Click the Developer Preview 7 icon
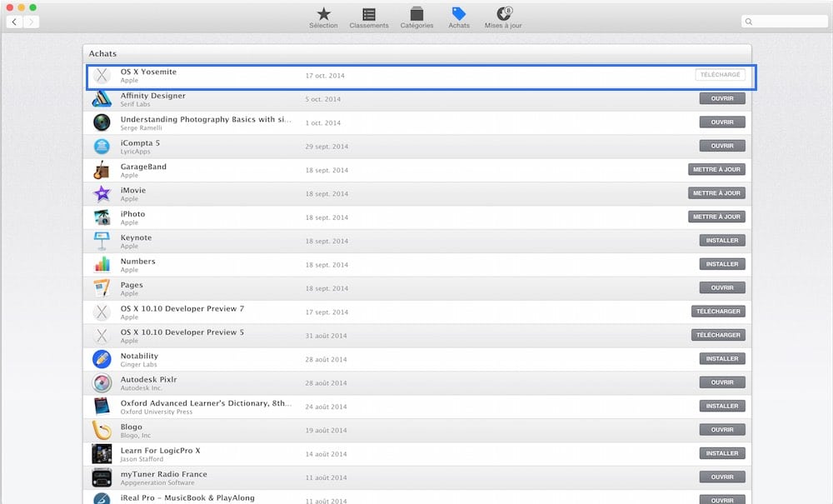Viewport: 833px width, 504px height. (x=102, y=312)
